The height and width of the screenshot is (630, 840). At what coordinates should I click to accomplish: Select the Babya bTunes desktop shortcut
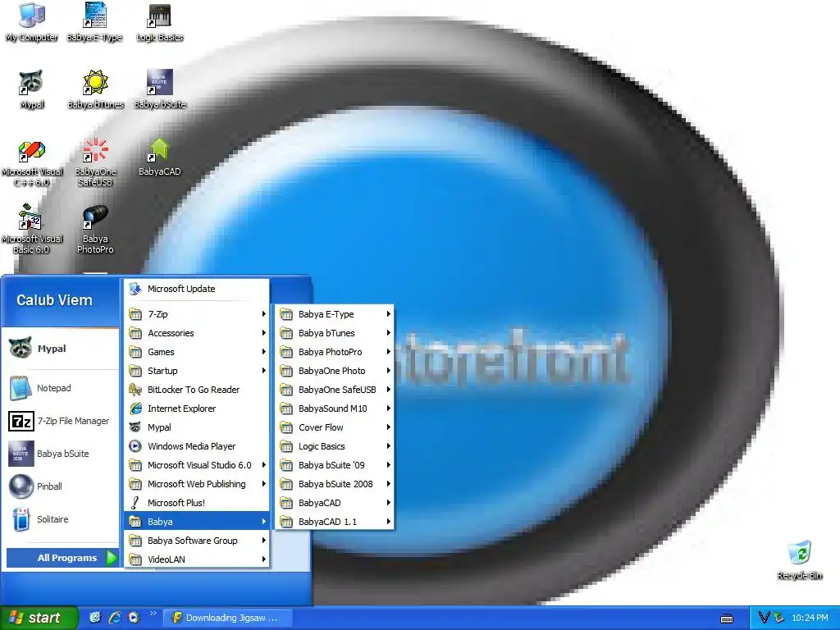(x=95, y=89)
